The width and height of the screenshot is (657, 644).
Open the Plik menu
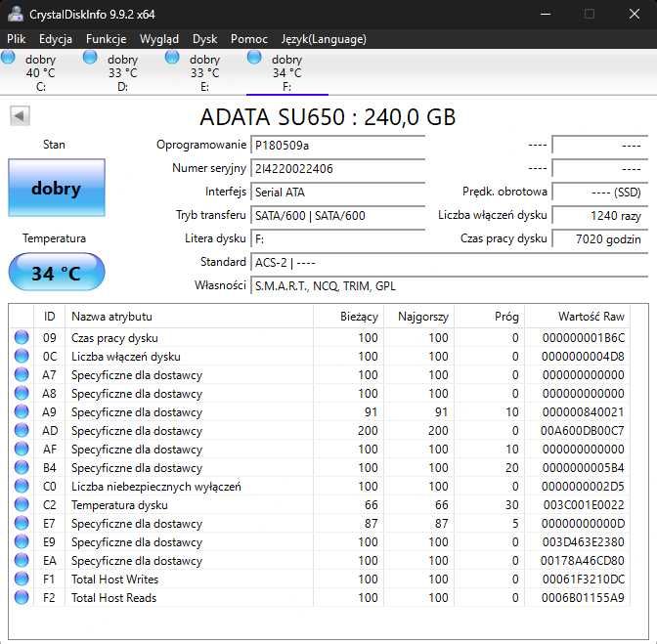click(17, 39)
